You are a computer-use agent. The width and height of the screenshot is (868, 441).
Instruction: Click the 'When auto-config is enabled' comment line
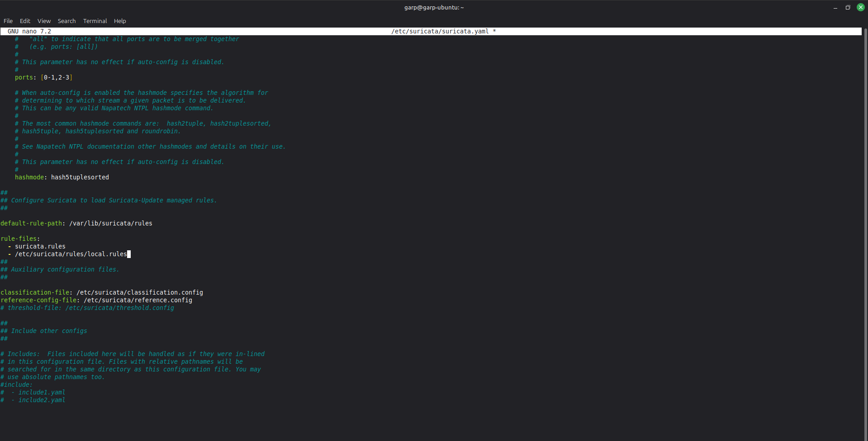click(141, 93)
